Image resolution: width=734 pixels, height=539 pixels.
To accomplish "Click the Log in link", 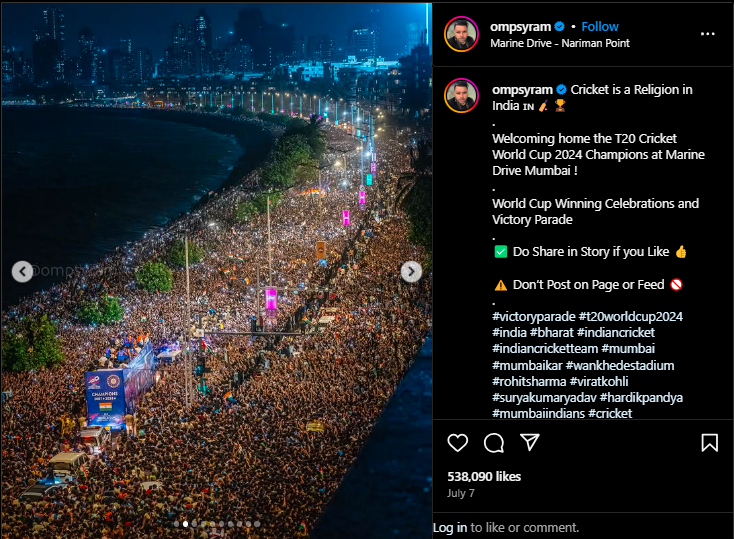I will [450, 528].
